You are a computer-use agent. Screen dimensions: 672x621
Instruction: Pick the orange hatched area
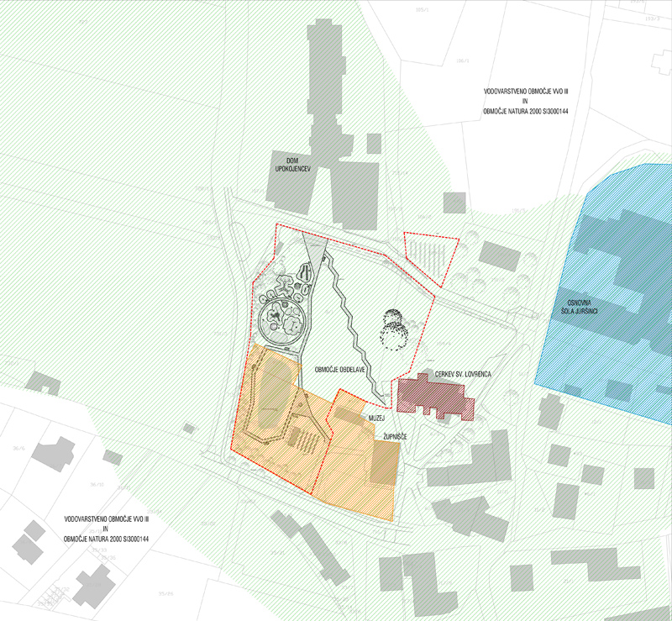[x=344, y=471]
